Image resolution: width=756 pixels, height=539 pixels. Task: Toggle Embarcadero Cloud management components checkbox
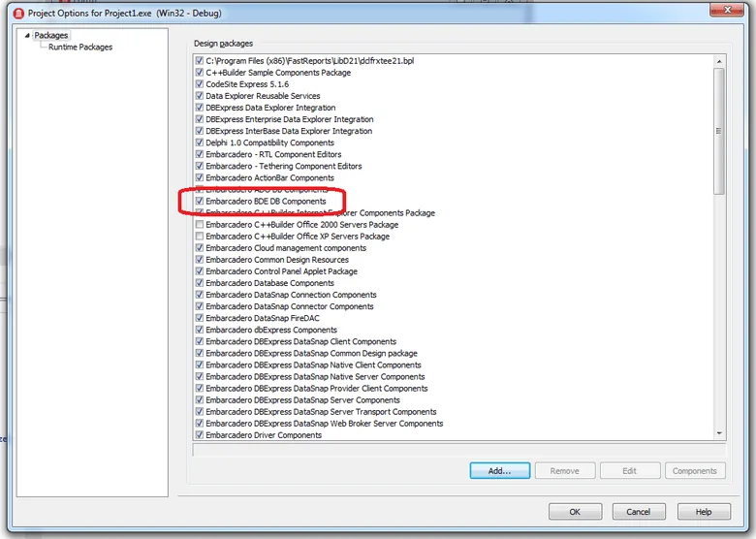click(200, 248)
